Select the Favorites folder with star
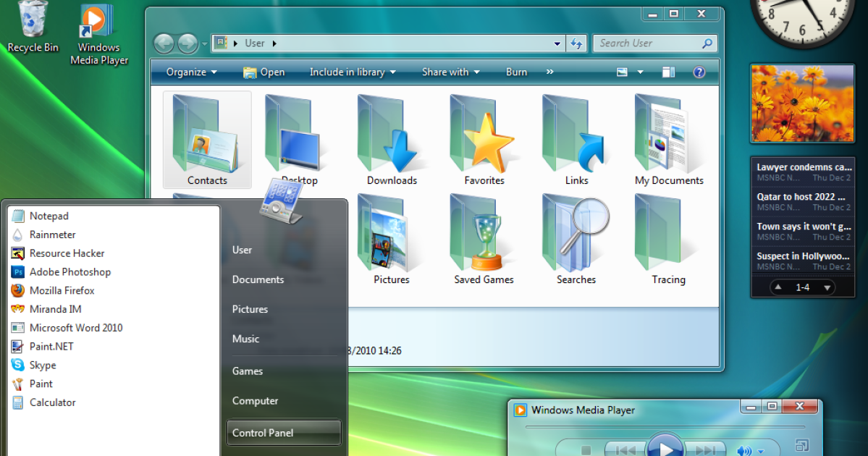This screenshot has height=456, width=868. 484,140
